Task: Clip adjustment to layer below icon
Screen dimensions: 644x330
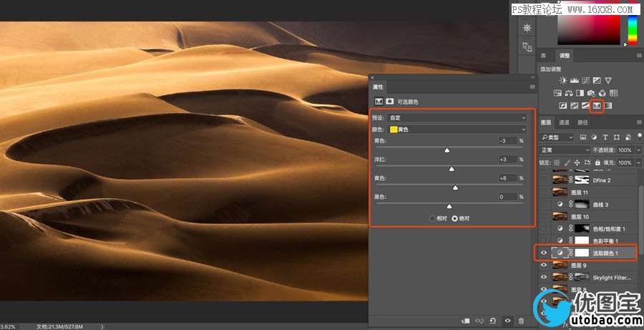Action: [466, 321]
